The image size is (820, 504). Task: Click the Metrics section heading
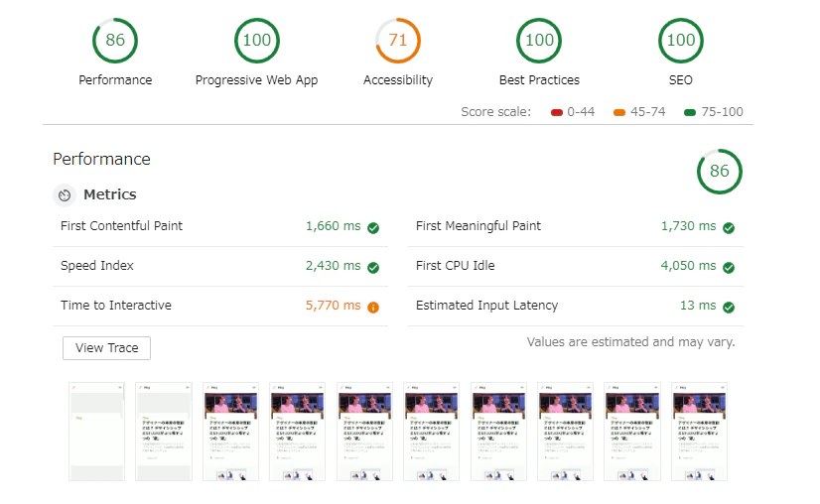(110, 194)
